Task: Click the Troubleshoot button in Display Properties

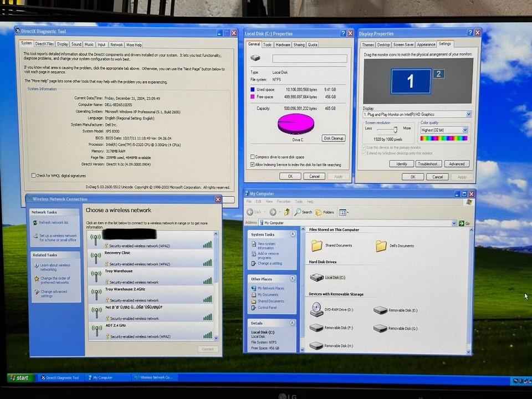Action: (x=429, y=163)
